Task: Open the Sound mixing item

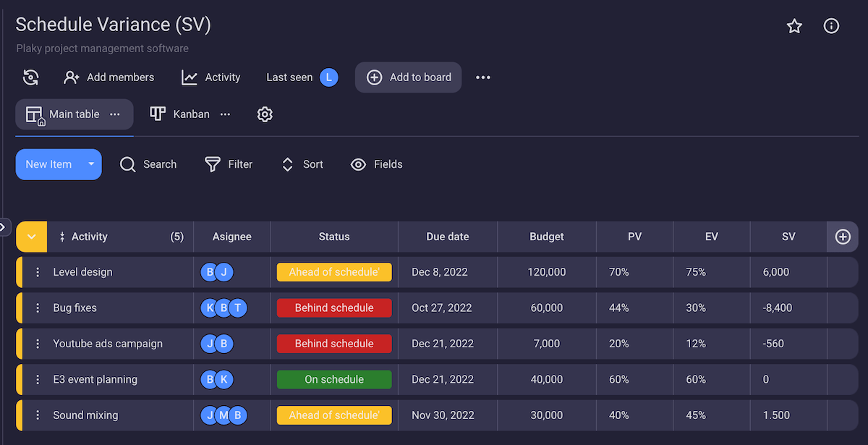Action: pyautogui.click(x=85, y=415)
